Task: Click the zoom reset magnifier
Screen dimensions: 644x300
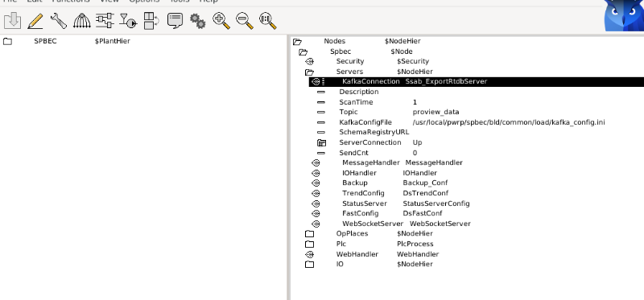Action: tap(268, 20)
